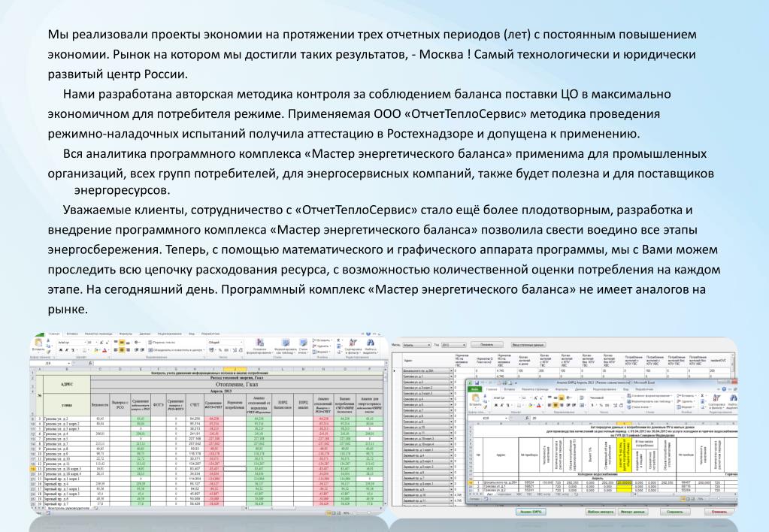Click Анализ ЕИРЦ button at bottom

click(x=531, y=512)
